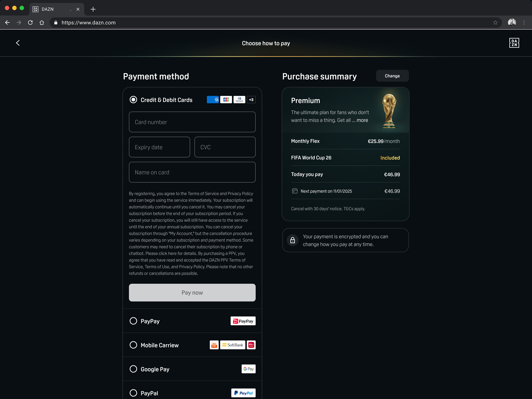Click the DAZN logo in page header

pos(514,43)
